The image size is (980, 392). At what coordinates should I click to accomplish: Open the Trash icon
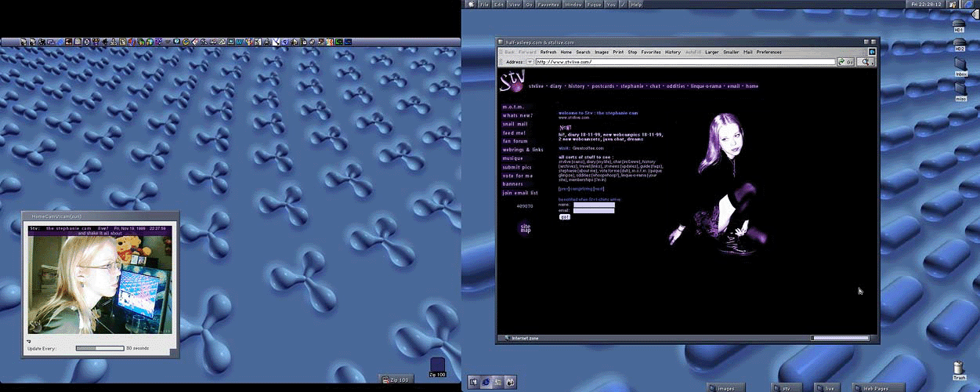pyautogui.click(x=959, y=368)
